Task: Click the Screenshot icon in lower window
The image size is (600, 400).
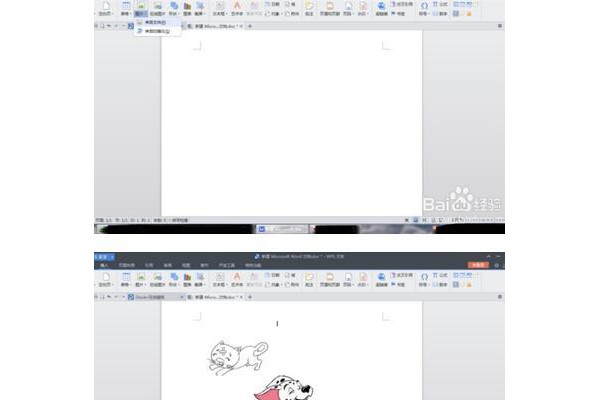Action: pyautogui.click(x=200, y=277)
